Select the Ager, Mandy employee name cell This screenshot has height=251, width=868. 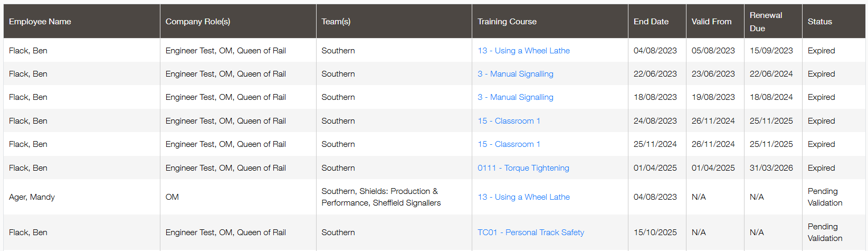[32, 197]
